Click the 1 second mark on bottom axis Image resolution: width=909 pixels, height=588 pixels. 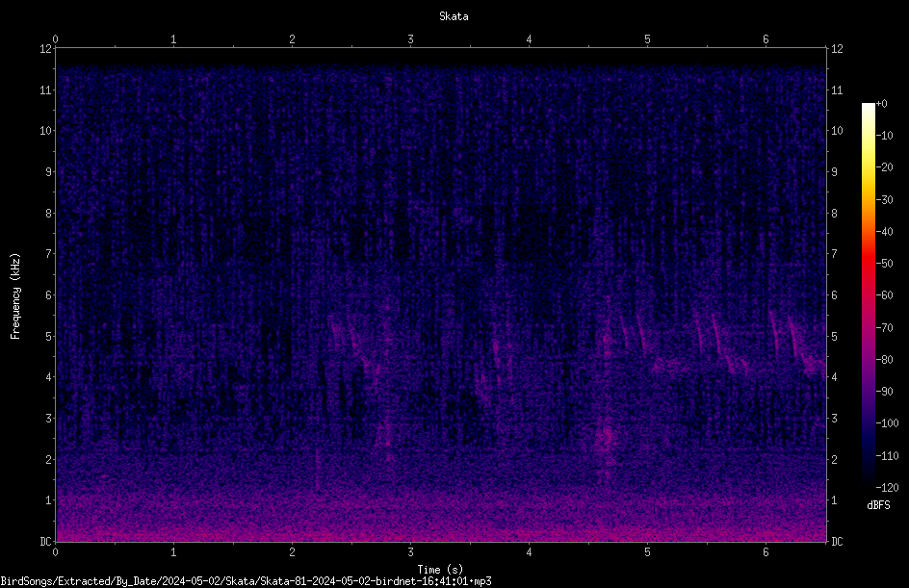pyautogui.click(x=173, y=552)
